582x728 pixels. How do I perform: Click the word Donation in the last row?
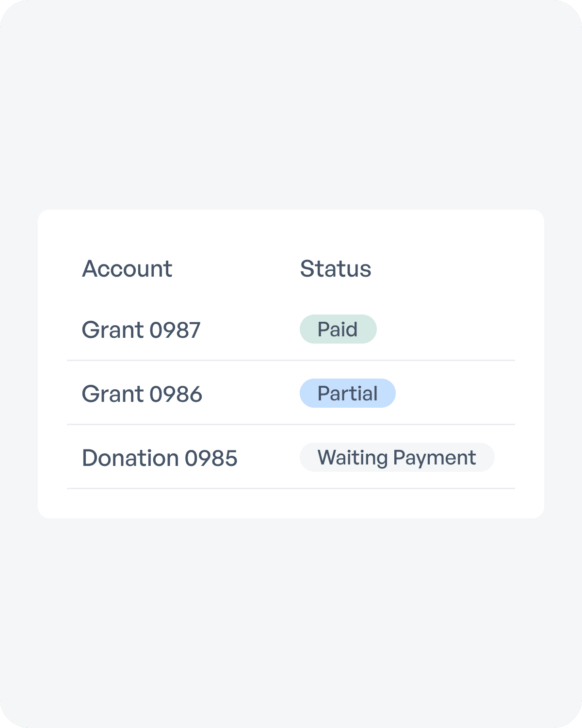point(130,458)
